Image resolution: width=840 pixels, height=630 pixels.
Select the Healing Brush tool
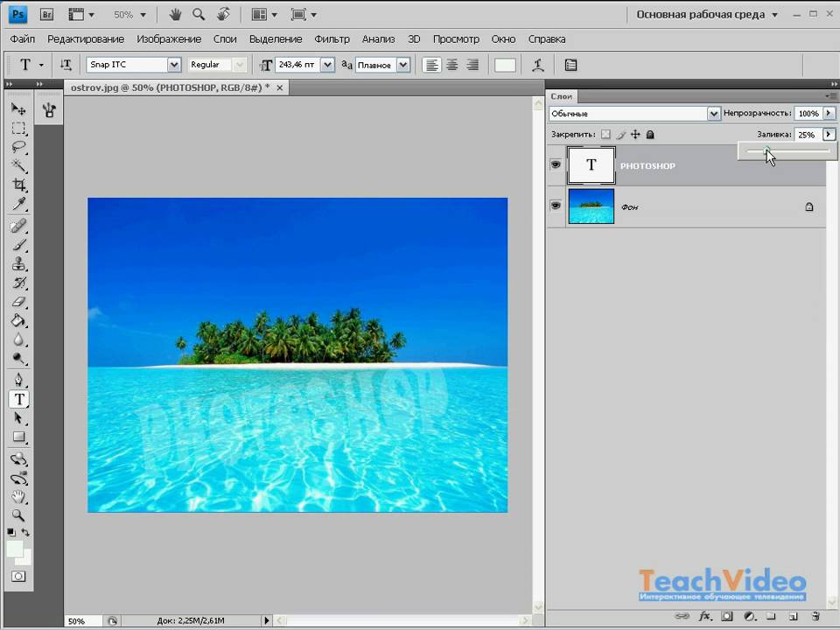click(18, 226)
